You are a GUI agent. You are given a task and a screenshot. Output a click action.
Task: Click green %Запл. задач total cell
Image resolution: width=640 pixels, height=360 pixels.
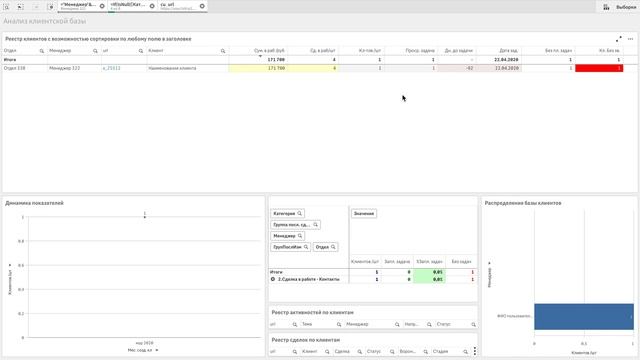(x=429, y=272)
